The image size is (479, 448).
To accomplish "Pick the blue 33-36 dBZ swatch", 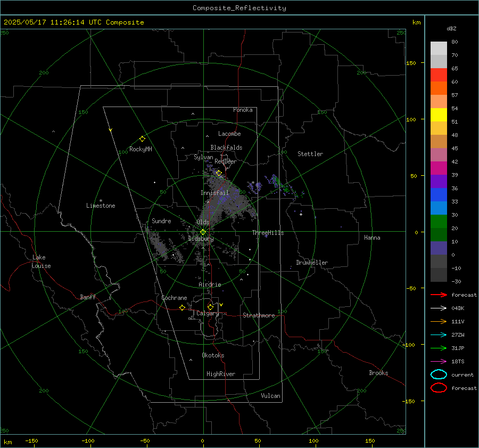I will click(x=439, y=194).
